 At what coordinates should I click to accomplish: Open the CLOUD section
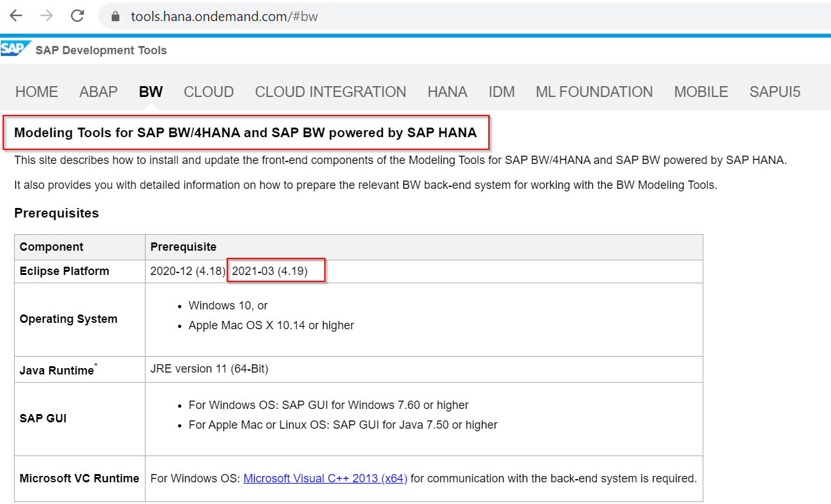(x=209, y=91)
